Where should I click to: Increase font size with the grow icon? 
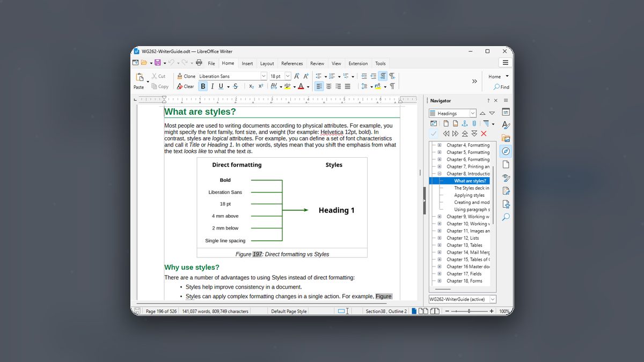point(297,76)
